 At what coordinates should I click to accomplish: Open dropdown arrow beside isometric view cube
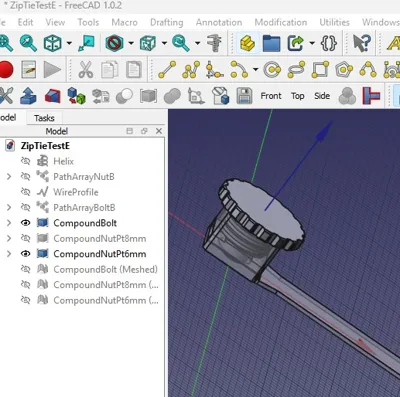[x=69, y=43]
